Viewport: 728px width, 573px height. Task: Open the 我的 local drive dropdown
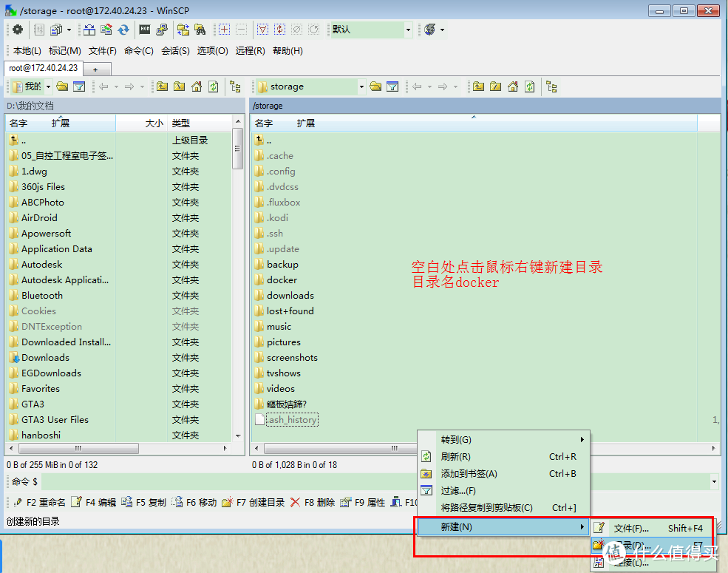48,87
